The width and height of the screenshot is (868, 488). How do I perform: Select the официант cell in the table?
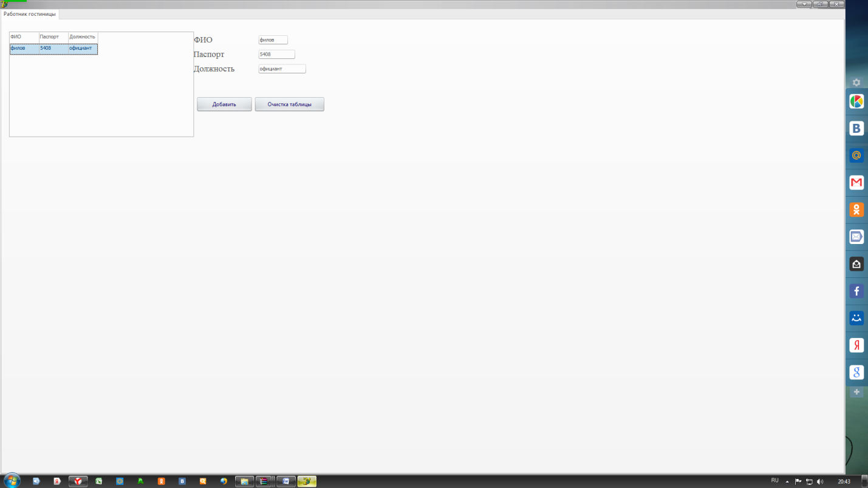click(83, 49)
